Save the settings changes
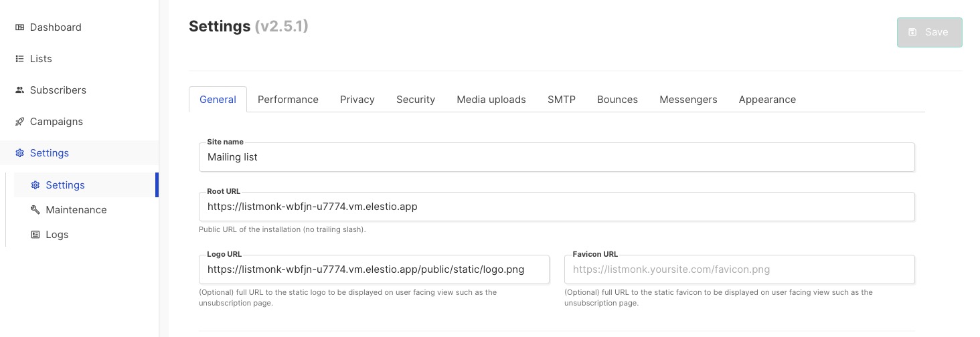Viewport: 980px width, 337px height. tap(929, 32)
